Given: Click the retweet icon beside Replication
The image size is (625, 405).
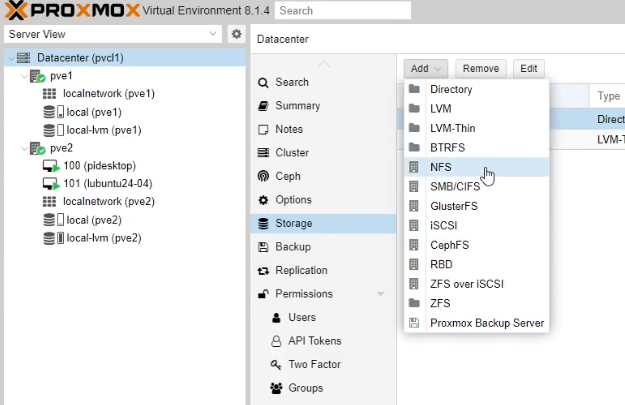Looking at the screenshot, I should [263, 271].
